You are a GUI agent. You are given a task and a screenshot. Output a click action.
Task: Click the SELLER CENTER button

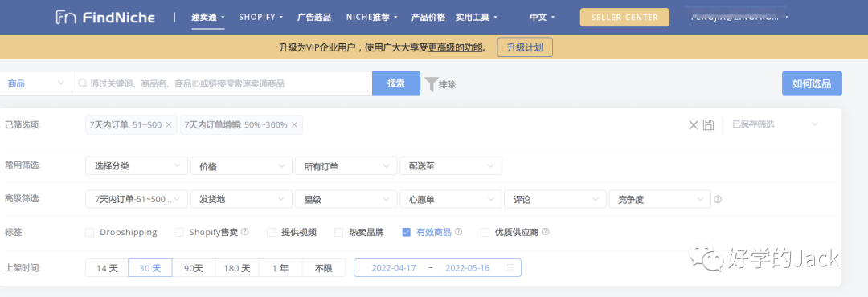[x=624, y=17]
